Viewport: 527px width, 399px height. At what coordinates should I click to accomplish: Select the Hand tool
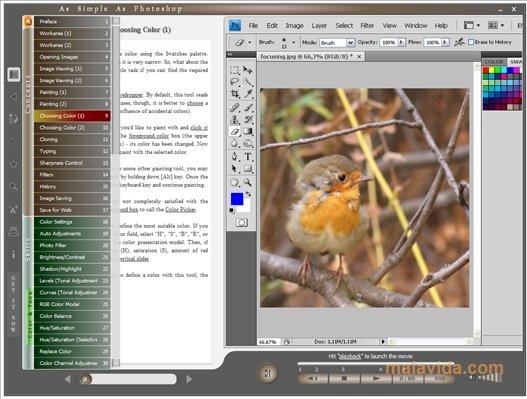235,183
